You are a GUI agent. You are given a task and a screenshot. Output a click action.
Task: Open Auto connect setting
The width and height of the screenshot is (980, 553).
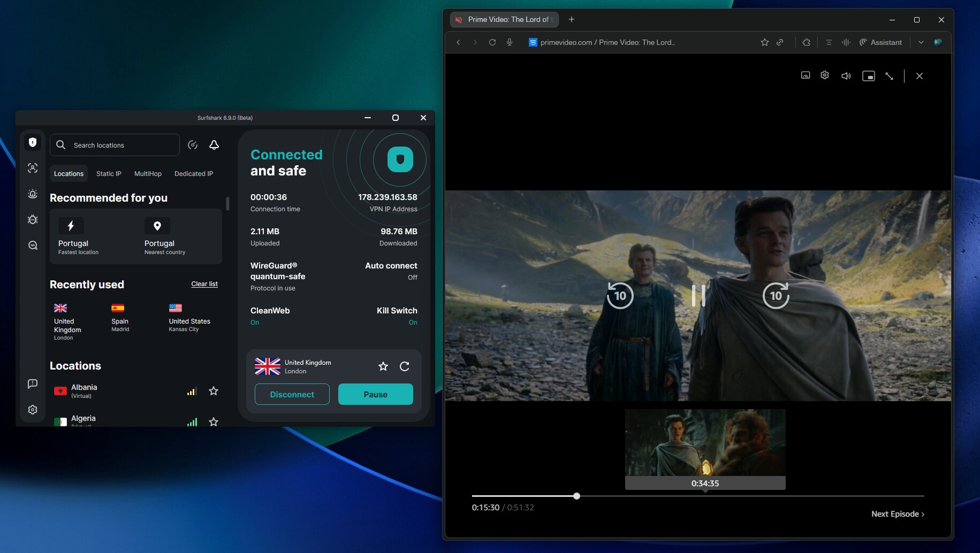click(391, 271)
